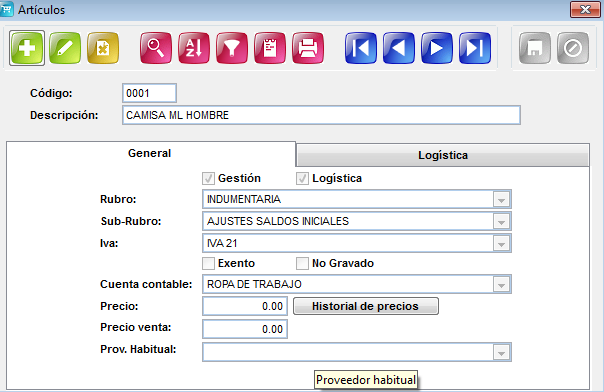Click the printer icon
Image resolution: width=604 pixels, height=392 pixels.
coord(308,48)
